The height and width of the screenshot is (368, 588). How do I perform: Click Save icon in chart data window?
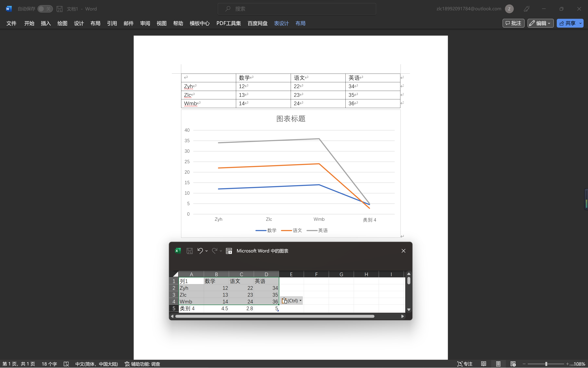pyautogui.click(x=189, y=251)
